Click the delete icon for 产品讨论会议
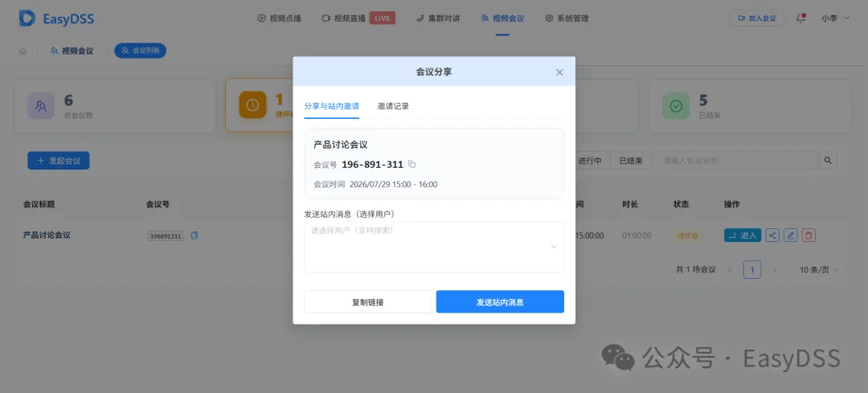Viewport: 868px width, 393px height. [x=809, y=235]
